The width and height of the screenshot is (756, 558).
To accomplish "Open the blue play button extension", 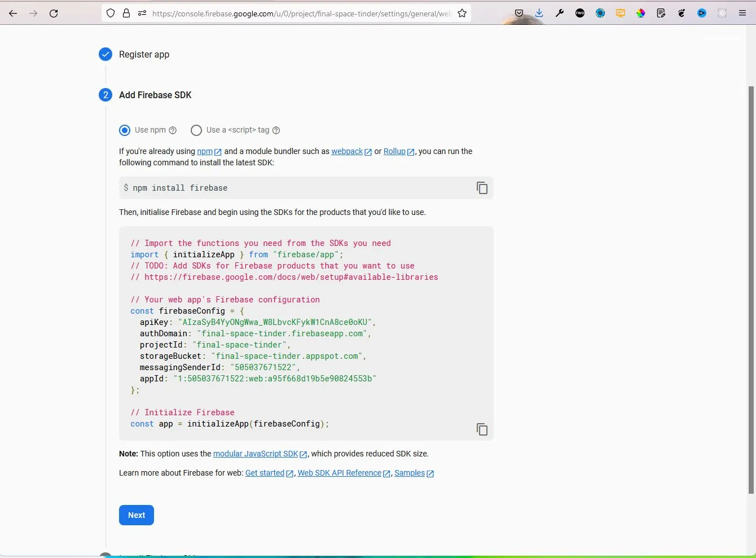I will 702,13.
